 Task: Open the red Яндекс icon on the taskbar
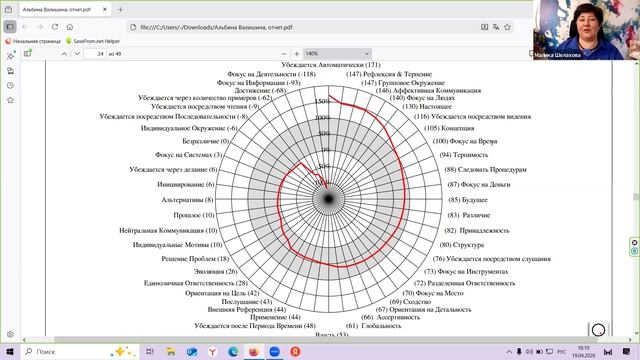[296, 351]
